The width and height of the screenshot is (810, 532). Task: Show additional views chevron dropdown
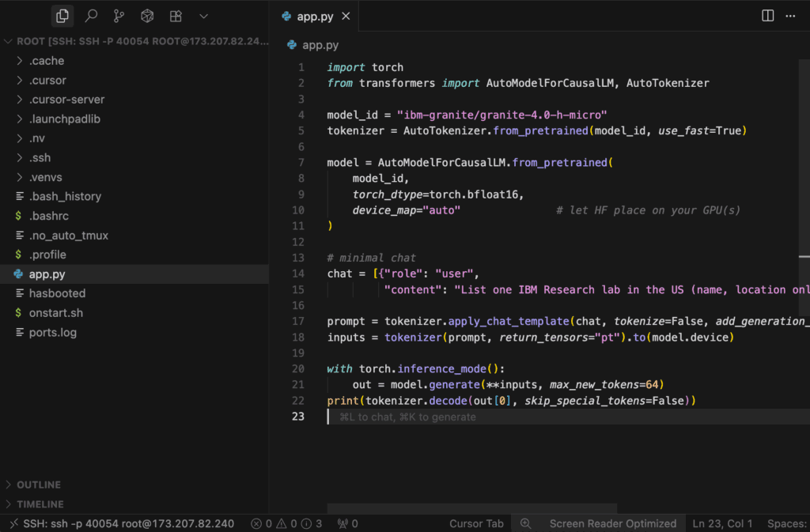[203, 16]
